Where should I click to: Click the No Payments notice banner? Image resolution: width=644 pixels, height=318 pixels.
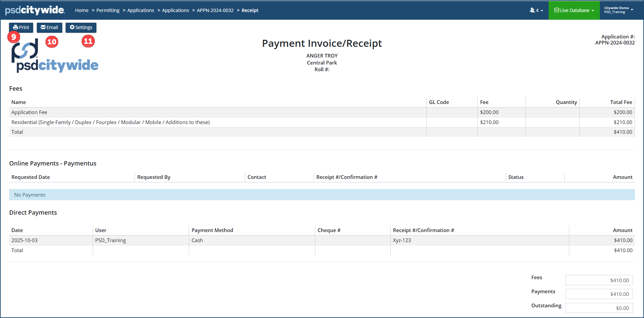tap(322, 195)
